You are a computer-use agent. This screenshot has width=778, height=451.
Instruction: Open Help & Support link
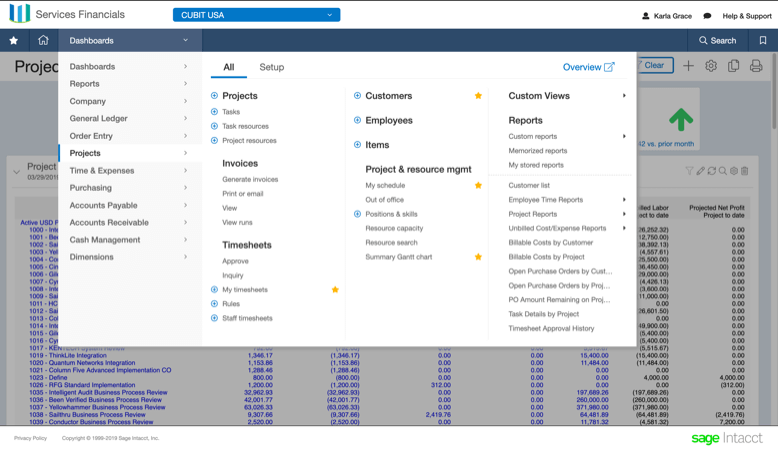(747, 16)
